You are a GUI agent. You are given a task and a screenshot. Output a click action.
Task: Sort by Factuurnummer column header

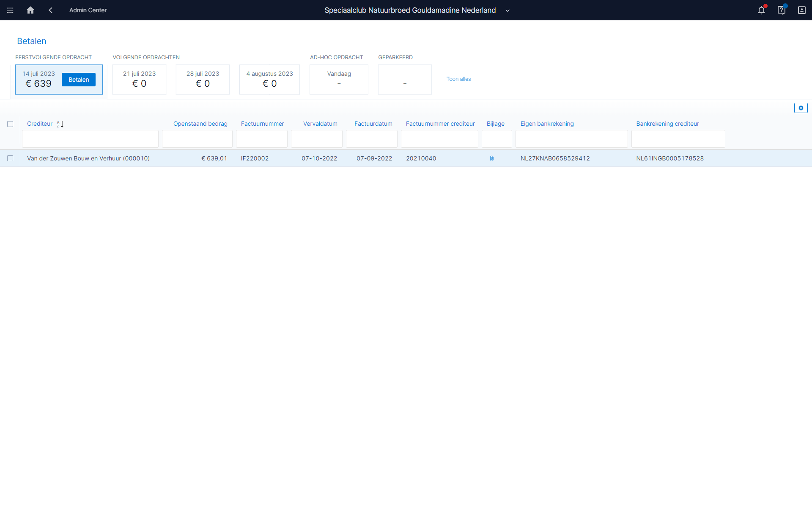coord(263,124)
